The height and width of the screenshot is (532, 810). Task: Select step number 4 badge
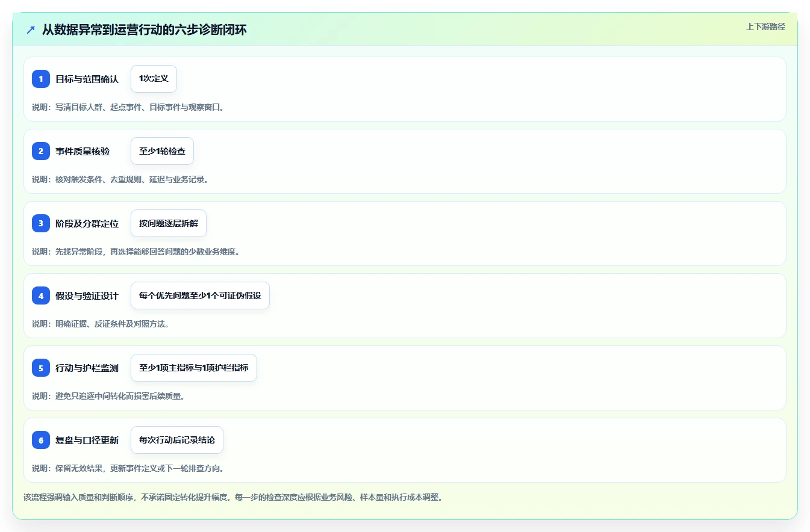(x=41, y=295)
